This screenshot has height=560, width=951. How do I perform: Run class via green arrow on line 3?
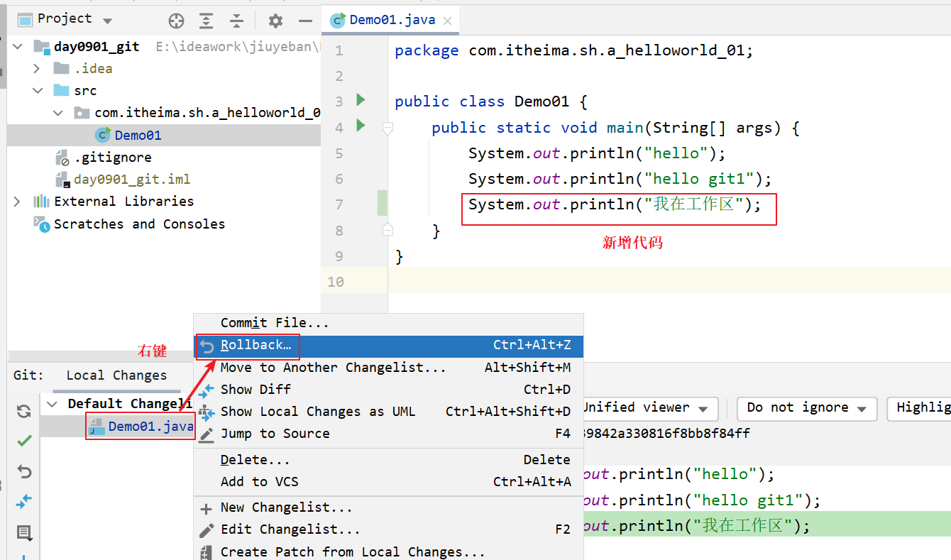(361, 100)
